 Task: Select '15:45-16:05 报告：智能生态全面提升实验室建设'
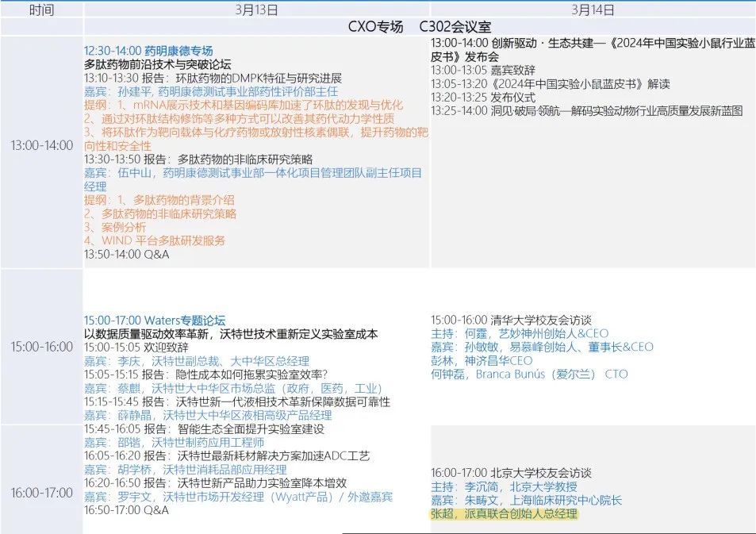pos(205,428)
